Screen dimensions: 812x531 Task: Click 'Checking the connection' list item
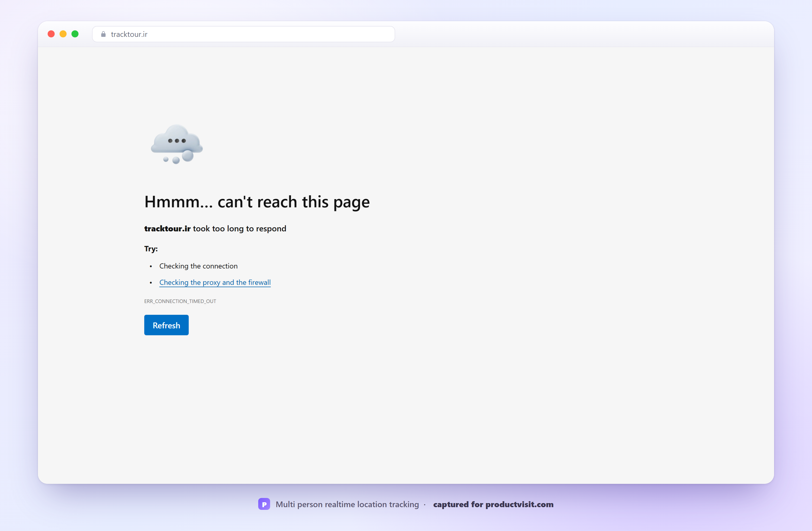(x=199, y=266)
